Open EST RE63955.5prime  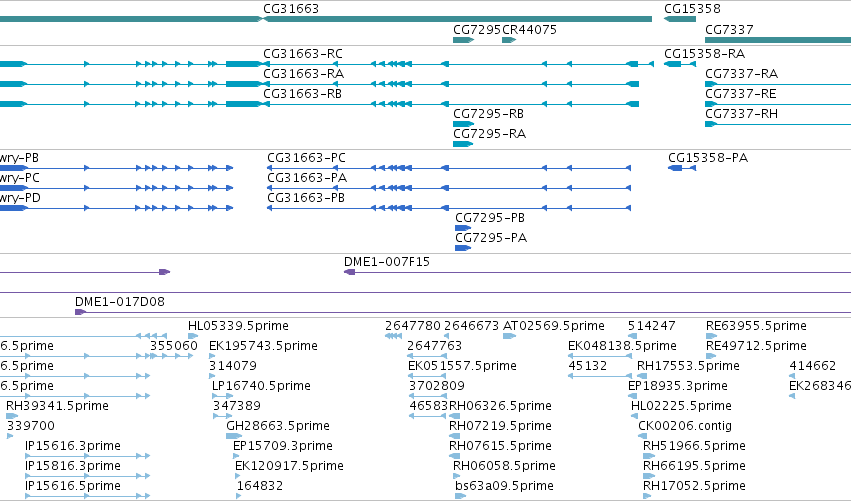click(756, 326)
